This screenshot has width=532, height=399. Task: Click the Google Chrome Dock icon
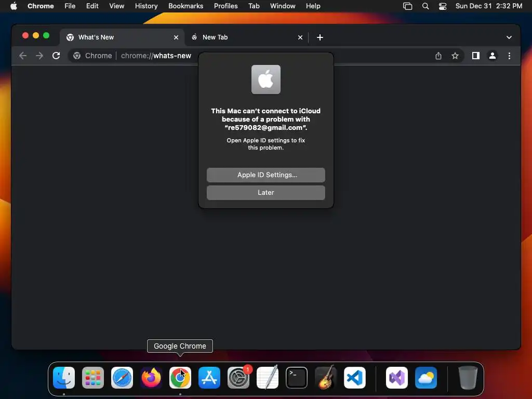click(x=180, y=378)
